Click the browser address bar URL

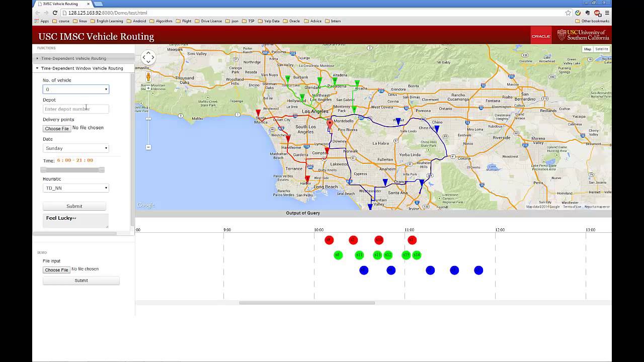tap(108, 13)
